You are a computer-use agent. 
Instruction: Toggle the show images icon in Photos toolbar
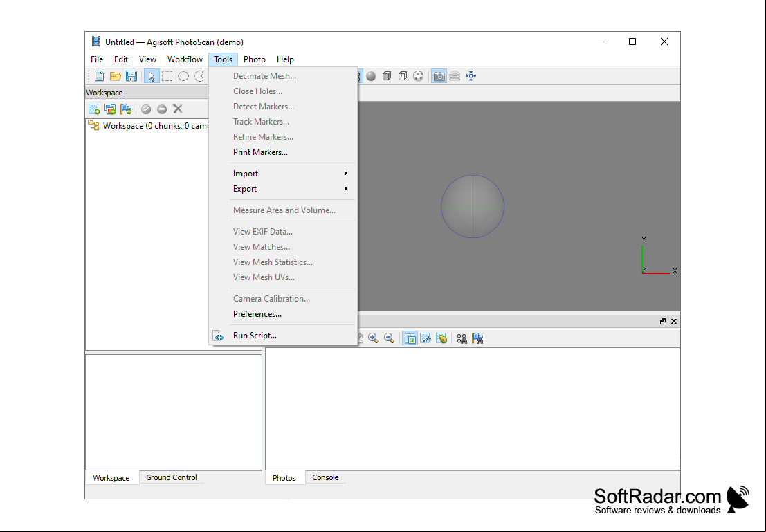(410, 338)
